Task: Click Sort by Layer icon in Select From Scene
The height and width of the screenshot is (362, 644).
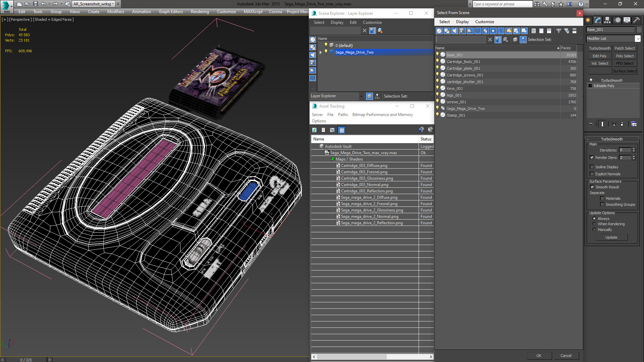Action: (x=515, y=40)
